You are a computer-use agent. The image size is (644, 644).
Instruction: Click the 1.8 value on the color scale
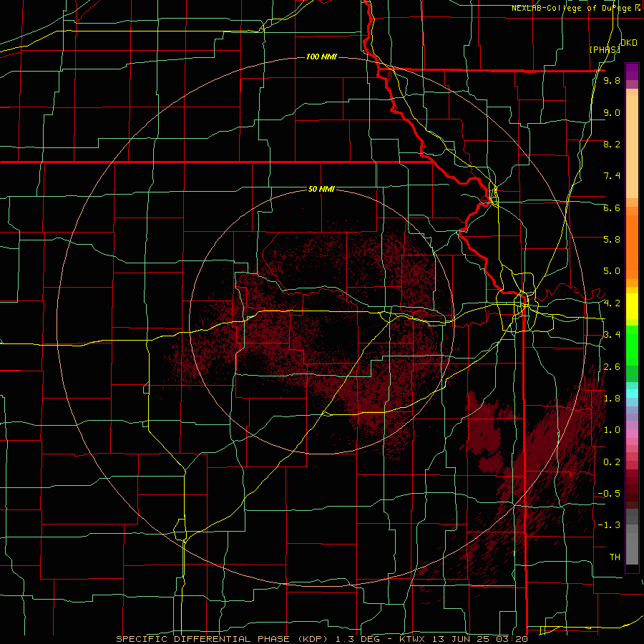(612, 399)
